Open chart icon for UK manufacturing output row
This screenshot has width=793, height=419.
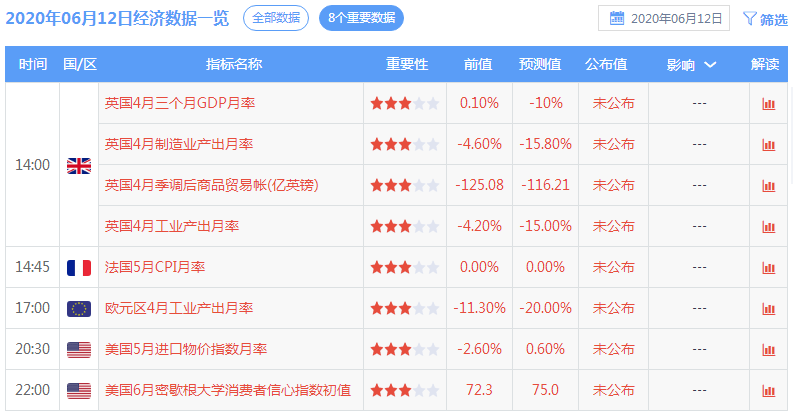coord(768,144)
